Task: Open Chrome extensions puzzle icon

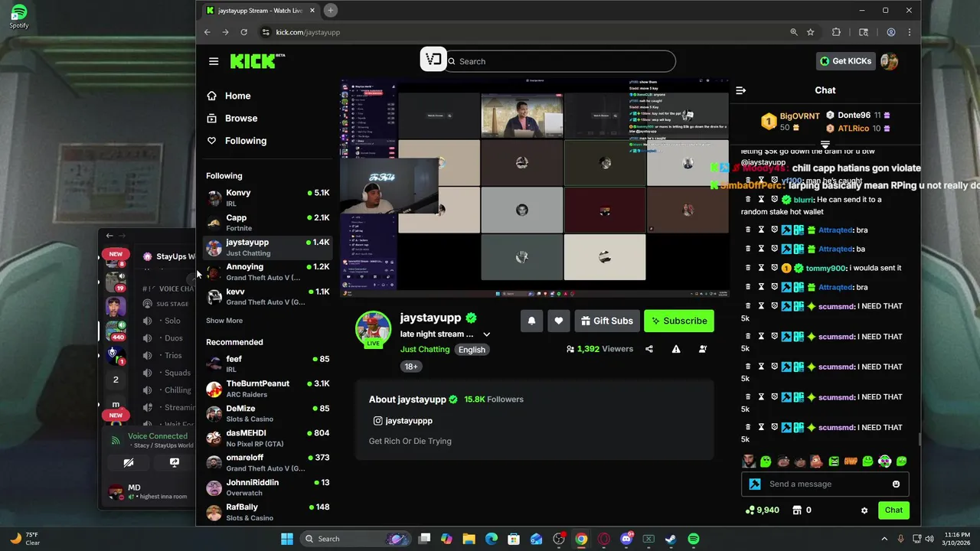Action: (836, 32)
